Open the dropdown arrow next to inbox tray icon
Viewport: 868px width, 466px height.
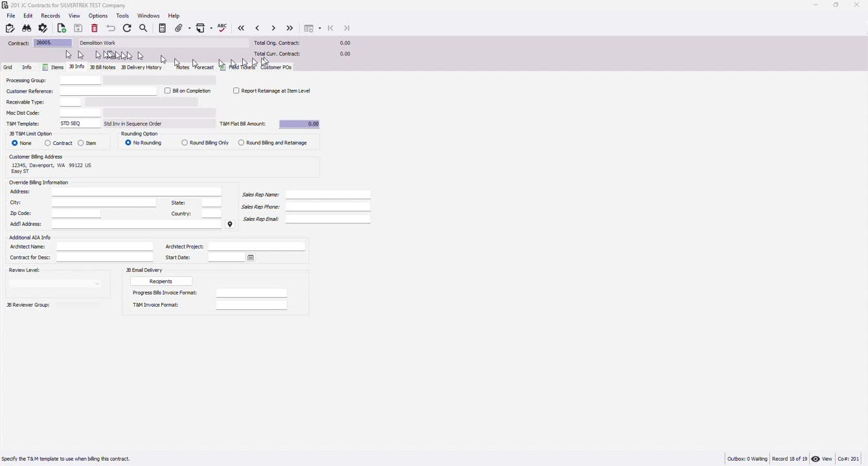pyautogui.click(x=211, y=28)
